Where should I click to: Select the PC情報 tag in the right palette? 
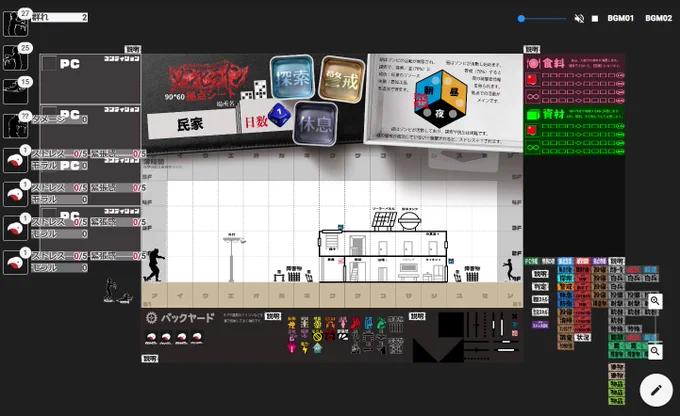531,261
